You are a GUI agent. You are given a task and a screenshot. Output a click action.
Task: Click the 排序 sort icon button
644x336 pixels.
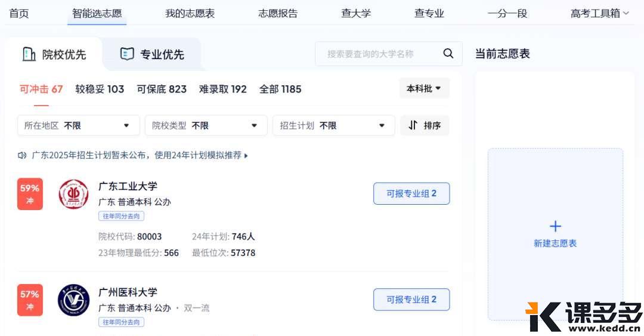(425, 125)
